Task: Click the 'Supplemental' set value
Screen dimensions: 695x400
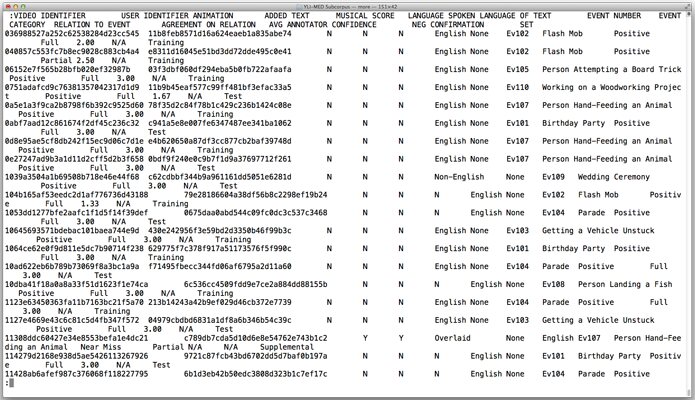Action: click(x=287, y=347)
